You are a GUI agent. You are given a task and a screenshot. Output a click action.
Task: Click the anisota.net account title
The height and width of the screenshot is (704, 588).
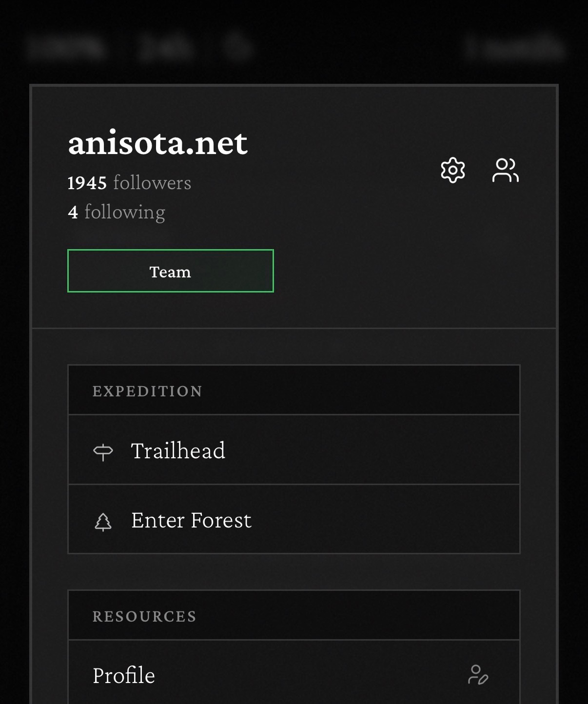pos(157,142)
